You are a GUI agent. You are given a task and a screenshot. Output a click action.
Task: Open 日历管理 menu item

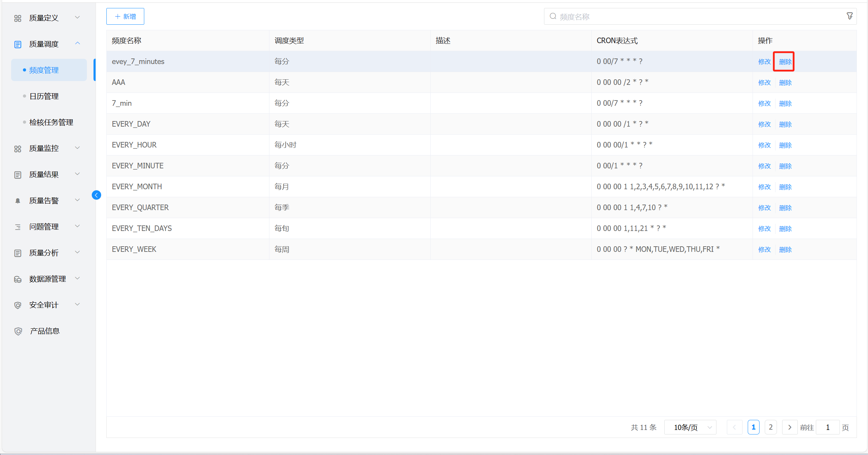[44, 96]
